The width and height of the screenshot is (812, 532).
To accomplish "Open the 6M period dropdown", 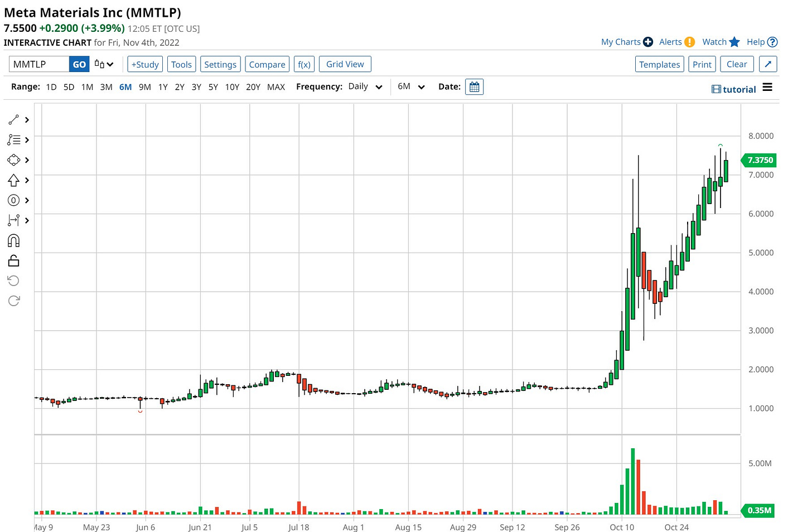I will (x=411, y=86).
